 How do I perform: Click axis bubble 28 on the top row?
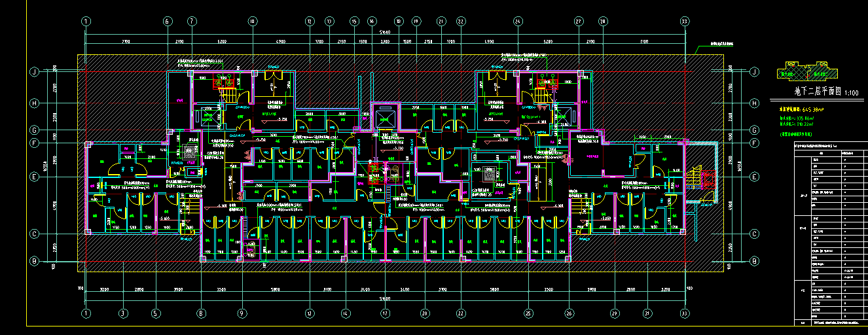[x=602, y=22]
